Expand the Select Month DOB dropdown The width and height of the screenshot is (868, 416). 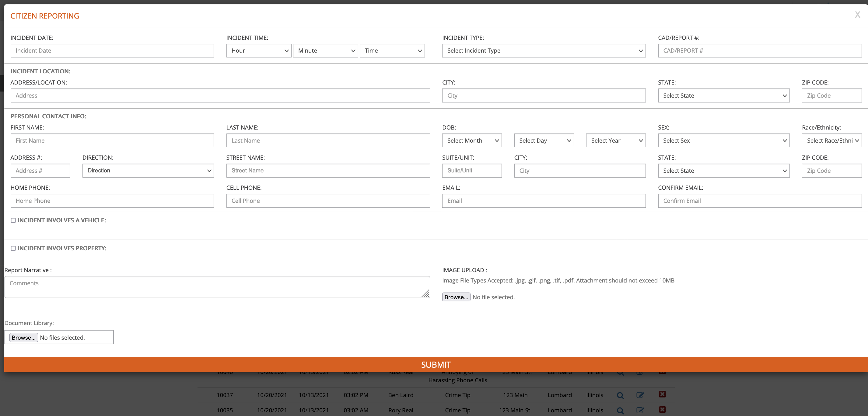(x=471, y=141)
